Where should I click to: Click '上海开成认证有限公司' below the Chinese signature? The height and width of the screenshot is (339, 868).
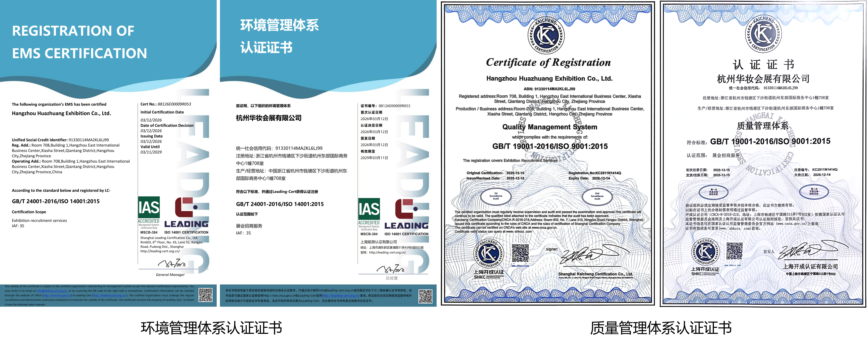point(810,266)
